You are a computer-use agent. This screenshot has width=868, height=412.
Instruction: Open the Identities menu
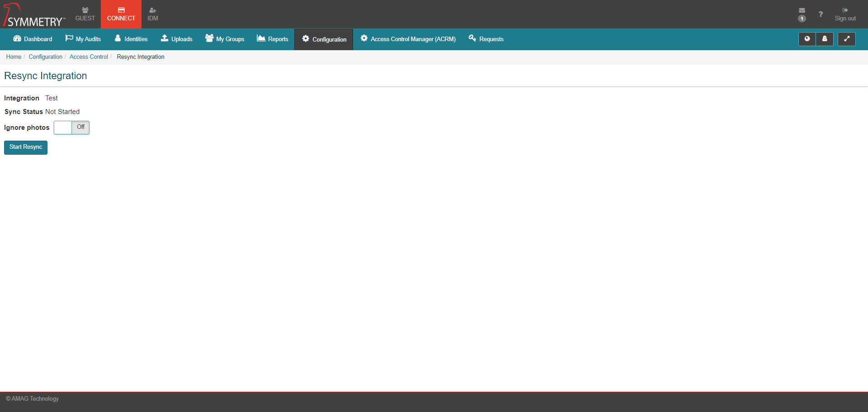click(131, 39)
